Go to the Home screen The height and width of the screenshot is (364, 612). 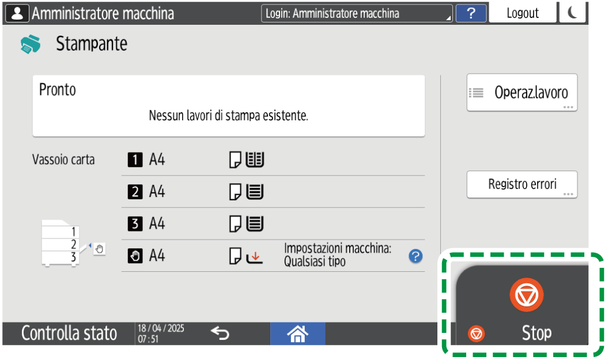tap(298, 334)
